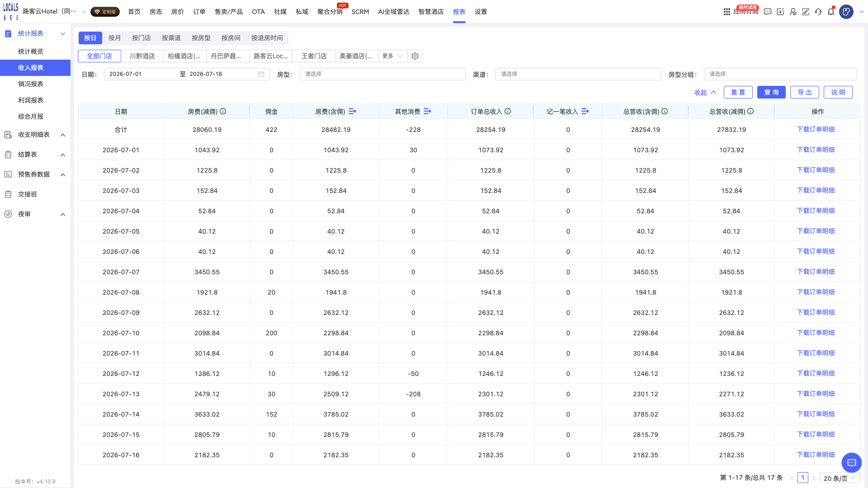
Task: Select the 川黔酒店 store tab
Action: 142,56
